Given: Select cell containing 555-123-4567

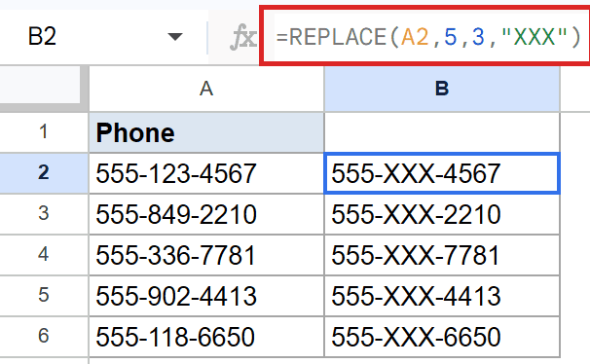Looking at the screenshot, I should (x=206, y=173).
